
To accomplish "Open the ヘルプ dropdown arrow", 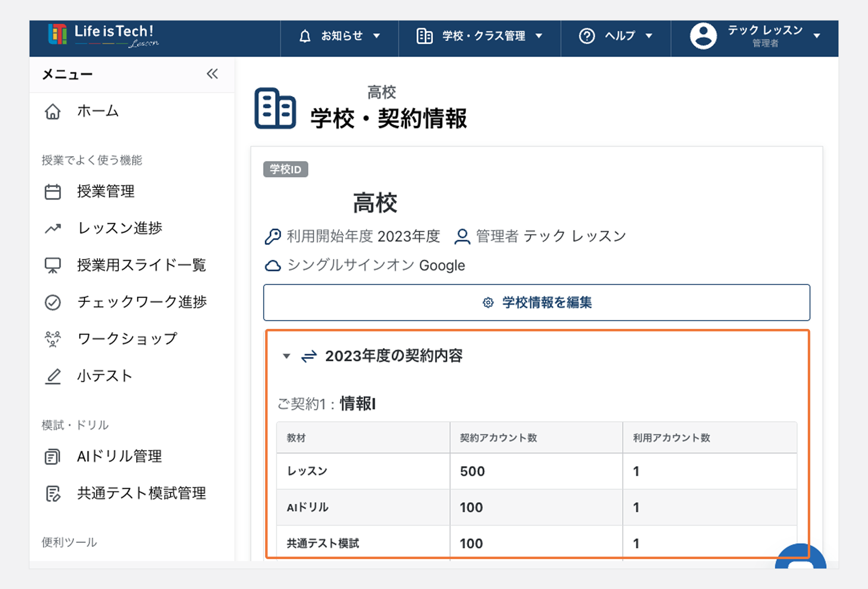I will point(649,36).
